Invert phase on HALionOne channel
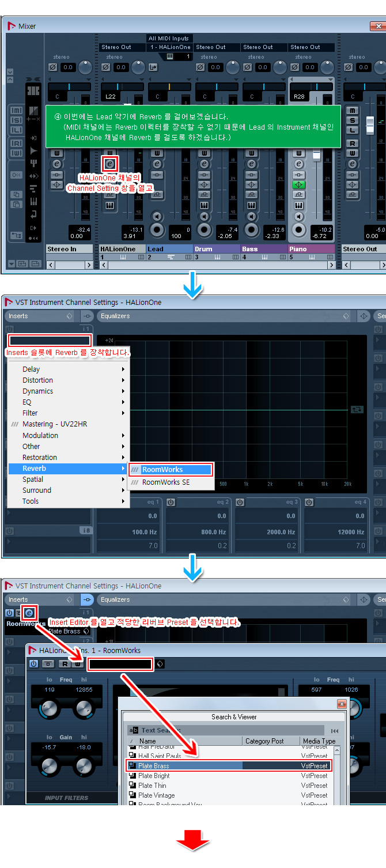Image resolution: width=386 pixels, height=868 pixels. tap(106, 67)
